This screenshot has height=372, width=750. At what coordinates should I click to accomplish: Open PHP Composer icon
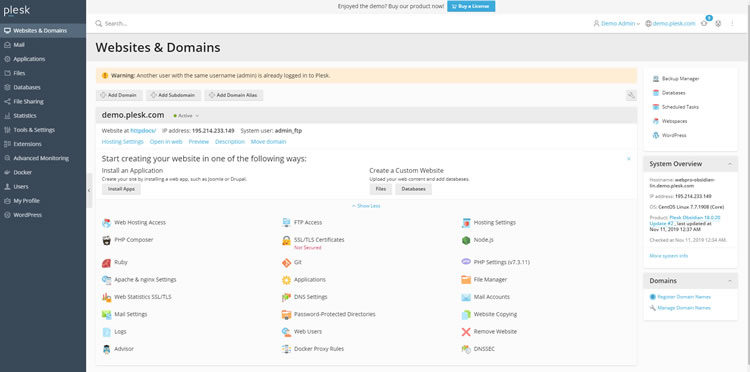tap(106, 240)
